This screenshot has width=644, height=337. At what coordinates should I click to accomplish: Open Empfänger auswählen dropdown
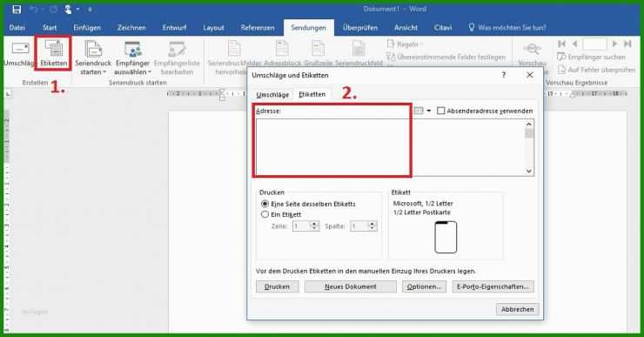pyautogui.click(x=132, y=58)
